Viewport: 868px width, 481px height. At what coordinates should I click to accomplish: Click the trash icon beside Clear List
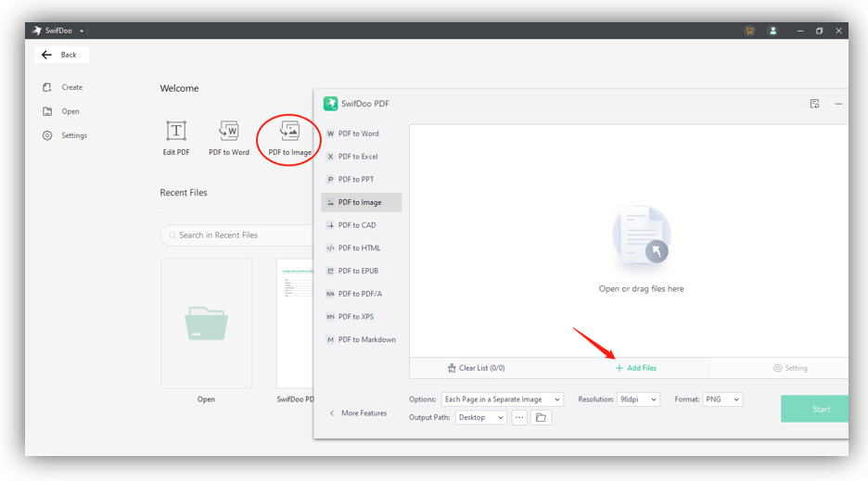pos(452,368)
